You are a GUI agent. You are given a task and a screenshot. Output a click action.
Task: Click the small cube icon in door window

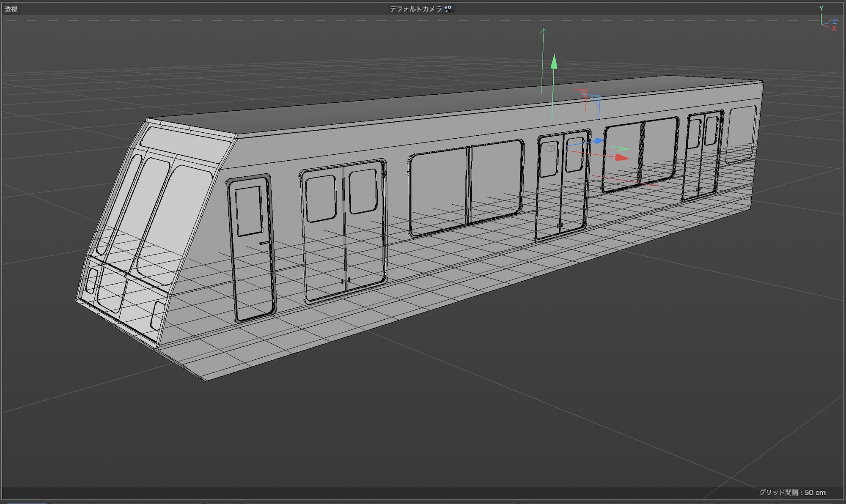click(551, 148)
